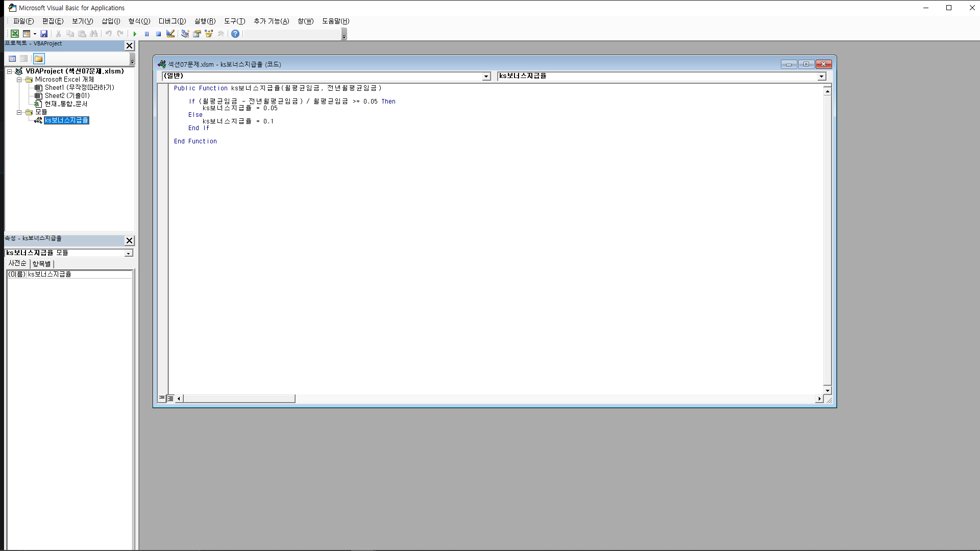The width and height of the screenshot is (980, 551).
Task: Click the blue Help question mark icon
Action: (235, 34)
